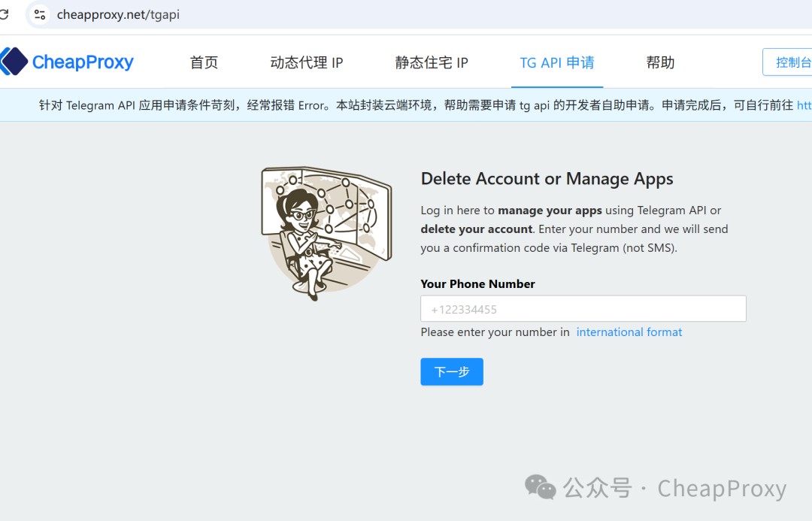
Task: Open the 动态代理 IP menu item
Action: point(307,62)
